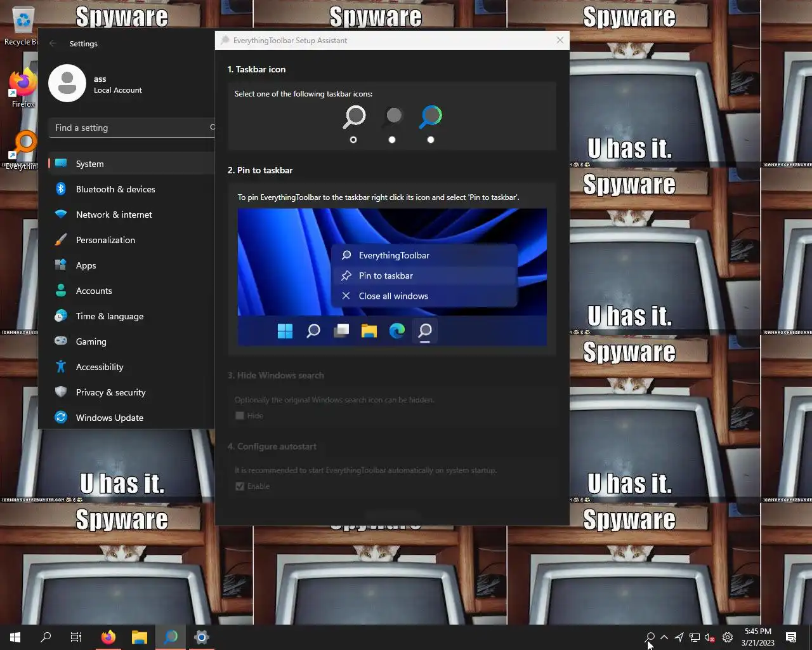Choose the first icon radio button
Viewport: 812px width, 650px height.
353,140
